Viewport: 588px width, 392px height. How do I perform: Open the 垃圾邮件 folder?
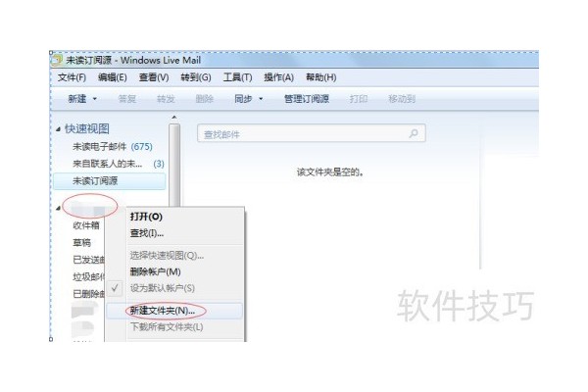[88, 276]
